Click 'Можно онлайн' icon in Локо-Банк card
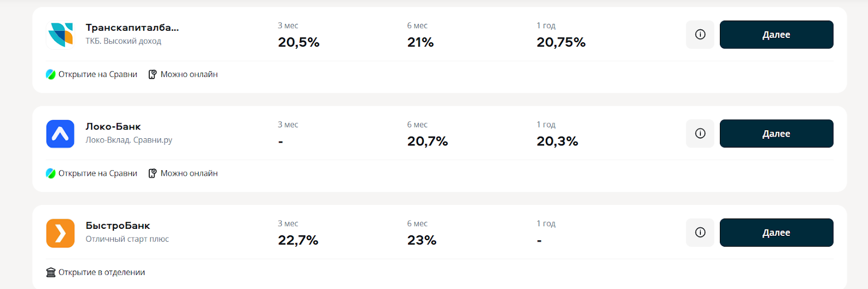The width and height of the screenshot is (868, 289). coord(152,174)
